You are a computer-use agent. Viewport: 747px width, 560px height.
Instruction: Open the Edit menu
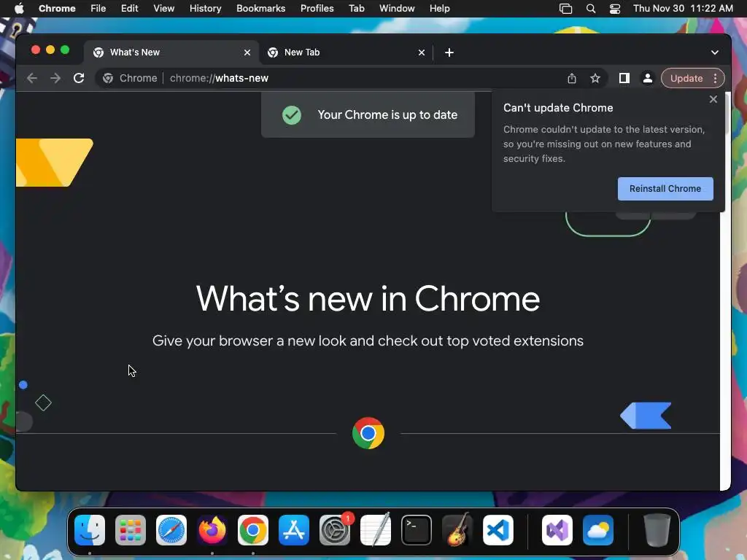pyautogui.click(x=129, y=8)
